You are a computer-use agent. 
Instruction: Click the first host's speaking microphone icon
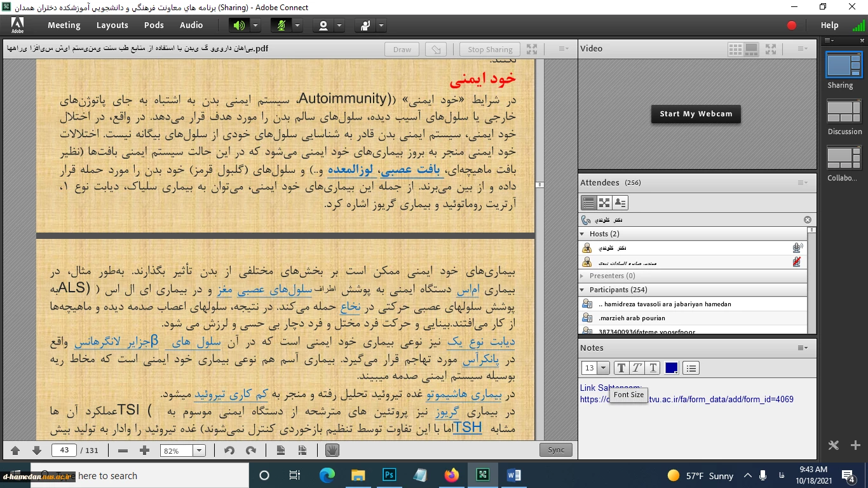pyautogui.click(x=797, y=248)
